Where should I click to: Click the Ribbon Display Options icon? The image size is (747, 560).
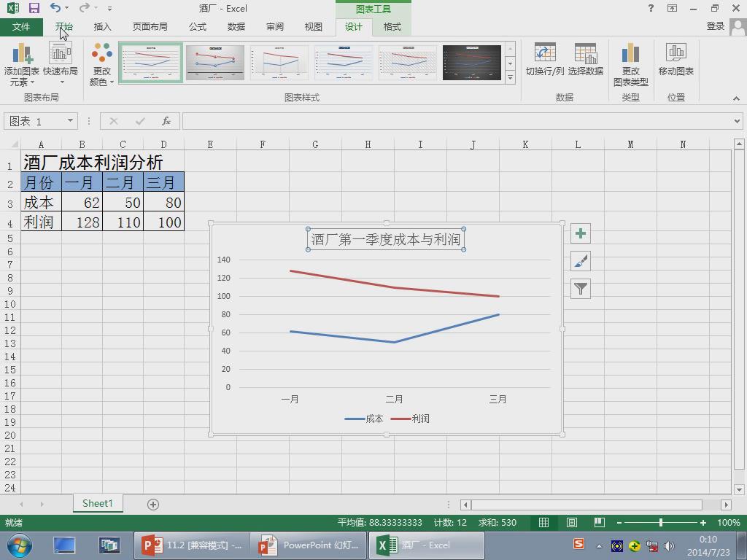(x=672, y=8)
